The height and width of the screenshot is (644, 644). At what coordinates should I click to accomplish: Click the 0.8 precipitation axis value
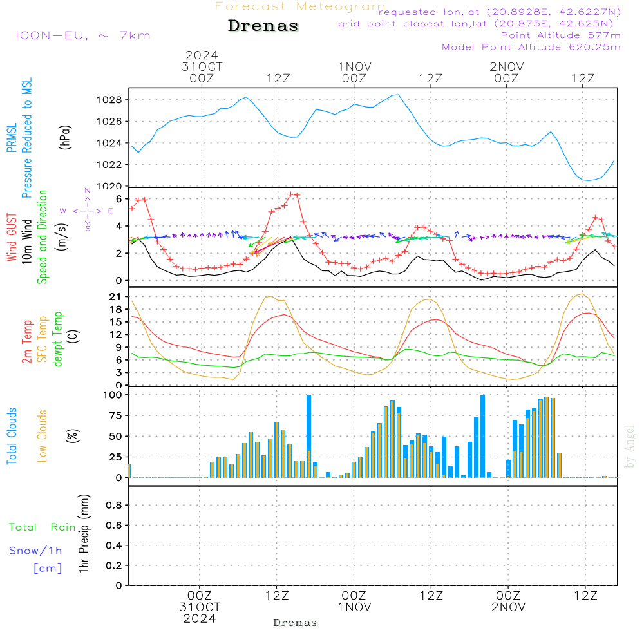(x=114, y=505)
